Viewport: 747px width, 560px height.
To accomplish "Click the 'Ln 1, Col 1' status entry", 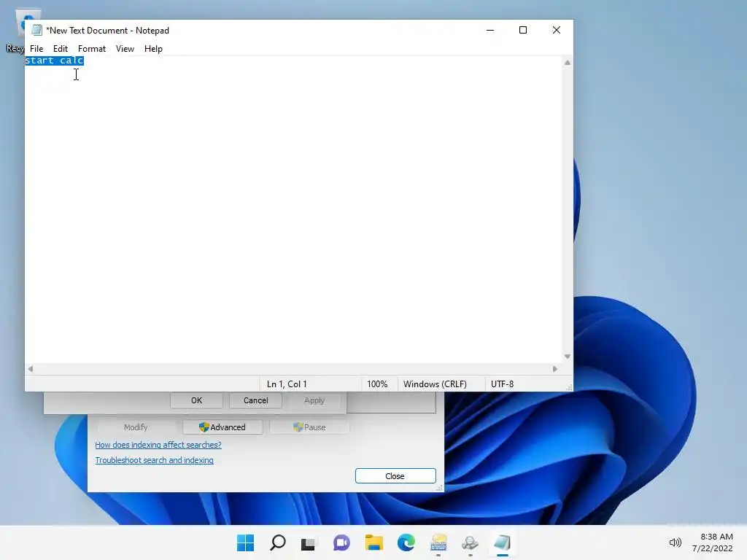I will tap(287, 384).
